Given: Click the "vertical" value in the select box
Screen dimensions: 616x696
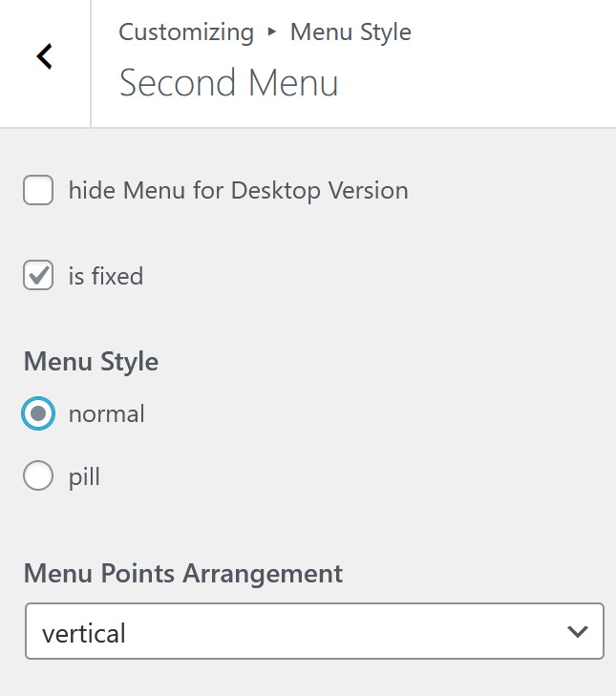Looking at the screenshot, I should point(85,632).
